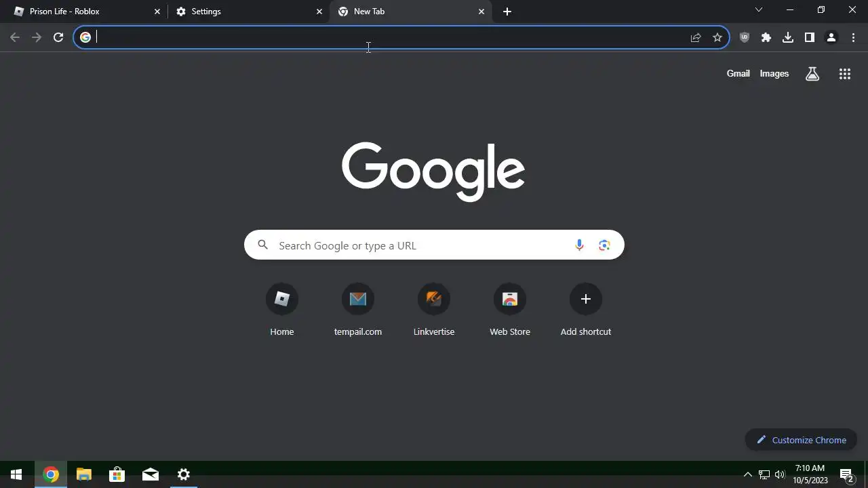Search by image with Google Lens
868x488 pixels.
click(604, 245)
